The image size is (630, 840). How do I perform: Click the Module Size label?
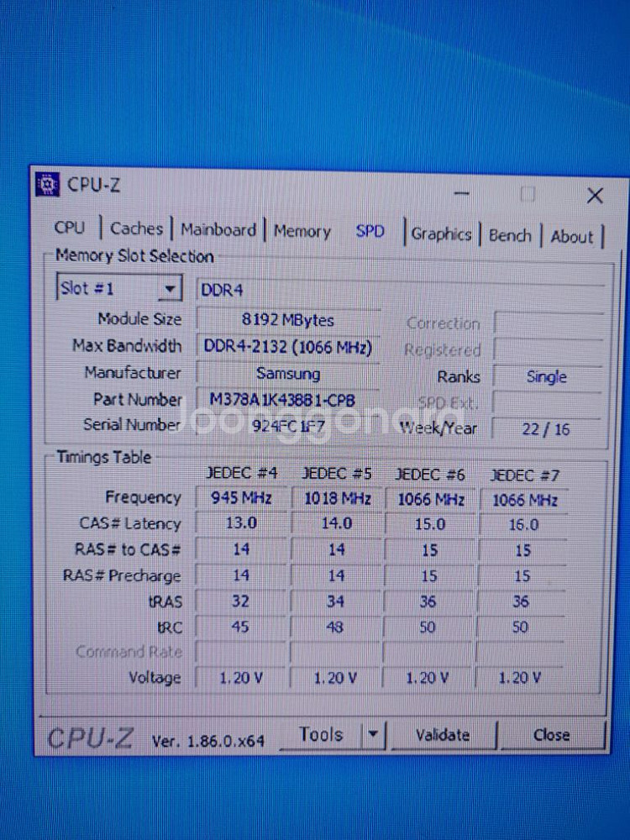[x=139, y=319]
